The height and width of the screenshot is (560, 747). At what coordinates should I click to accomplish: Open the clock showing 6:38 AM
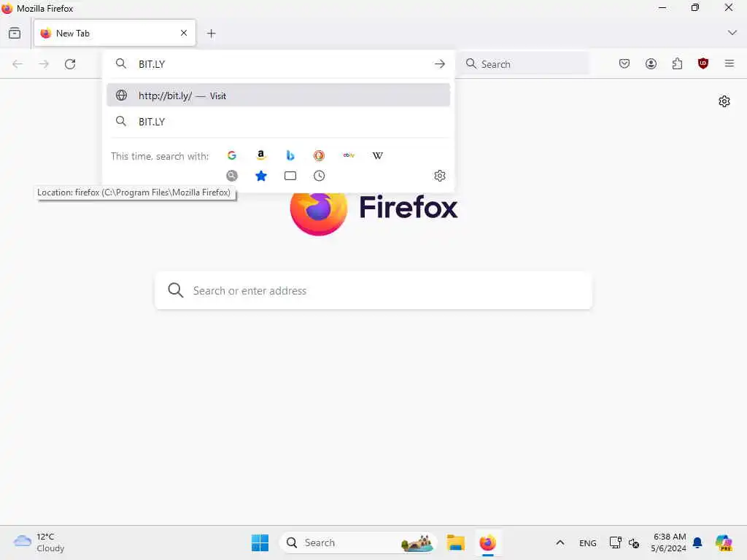pos(669,542)
